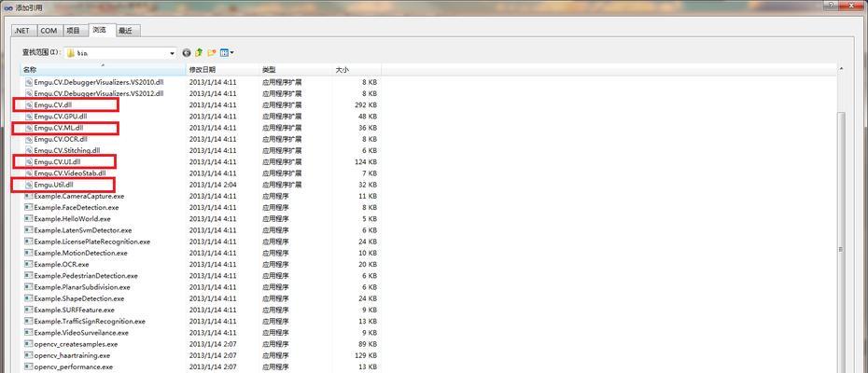Sort by the 类型 column header
Screen dimensions: 868x373
296,70
